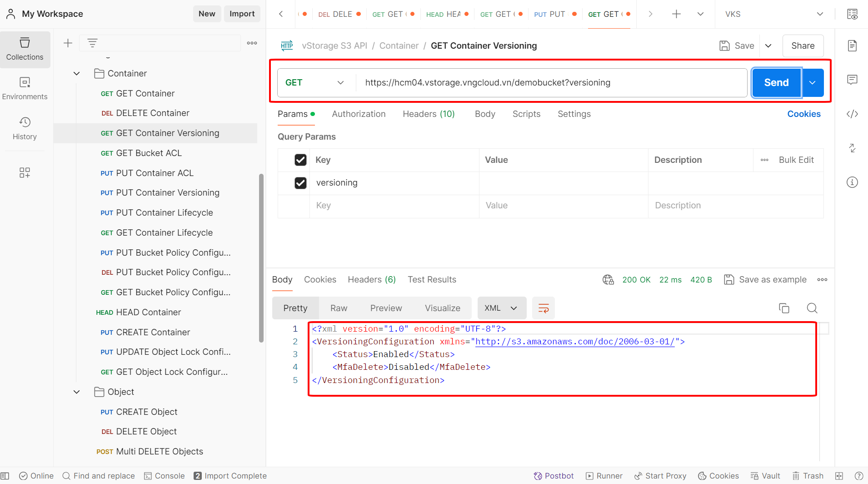The image size is (868, 484).
Task: Open the XML response format dropdown
Action: click(501, 308)
